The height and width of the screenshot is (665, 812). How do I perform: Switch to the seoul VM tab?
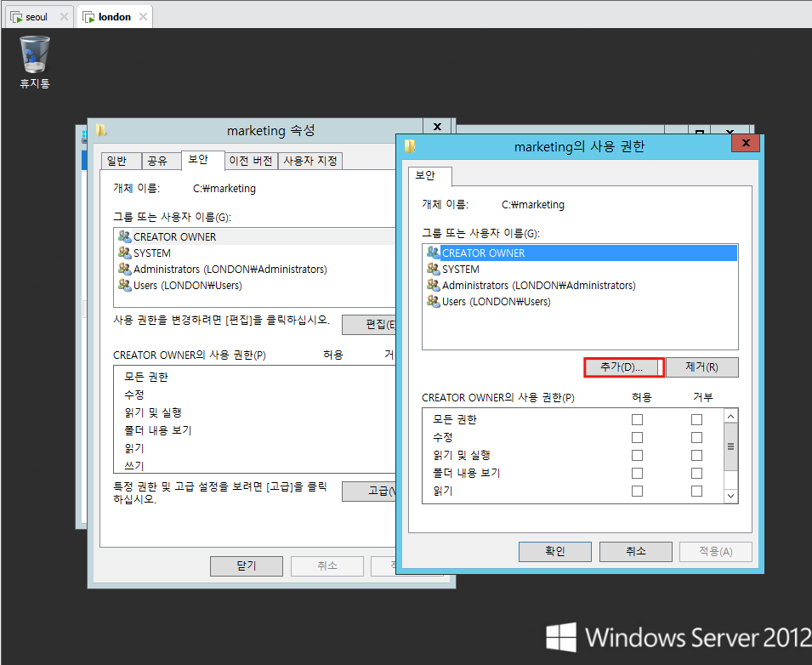(39, 16)
